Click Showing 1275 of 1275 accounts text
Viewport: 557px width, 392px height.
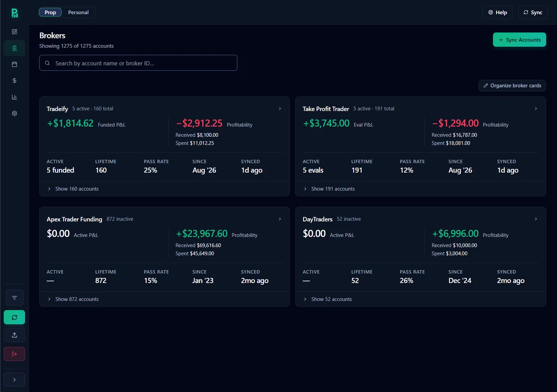click(x=76, y=46)
